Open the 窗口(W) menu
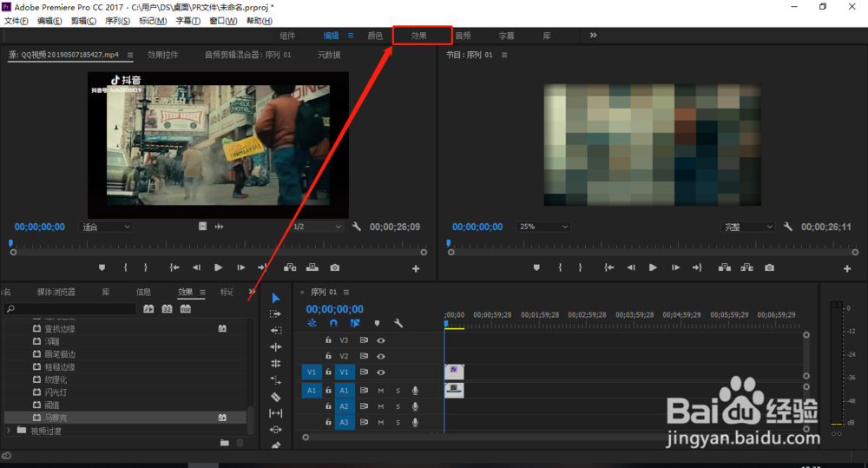Screen dimensions: 868x468 [223, 21]
